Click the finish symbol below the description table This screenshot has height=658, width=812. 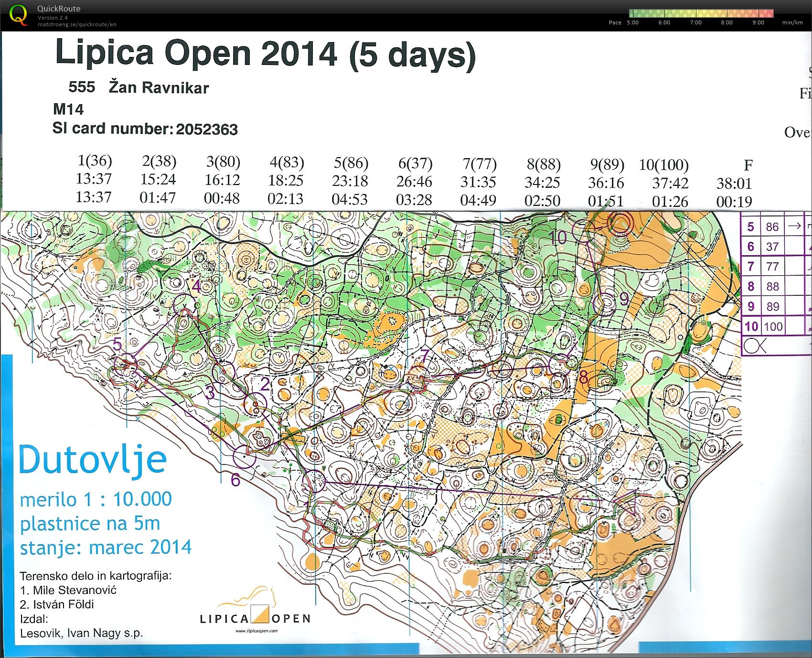(755, 345)
